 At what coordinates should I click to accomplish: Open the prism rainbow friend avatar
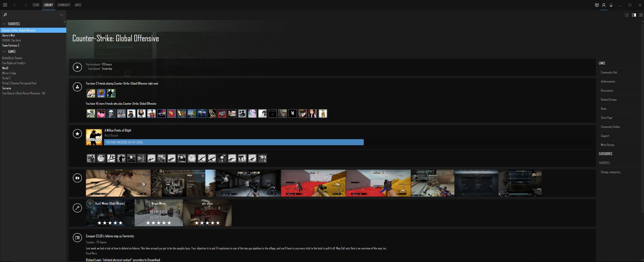point(162,114)
